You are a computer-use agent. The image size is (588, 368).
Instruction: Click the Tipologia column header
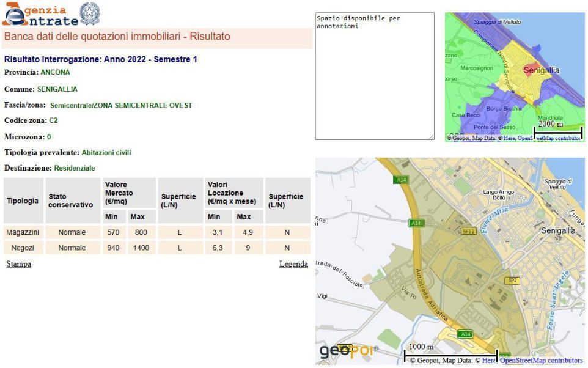coord(23,201)
